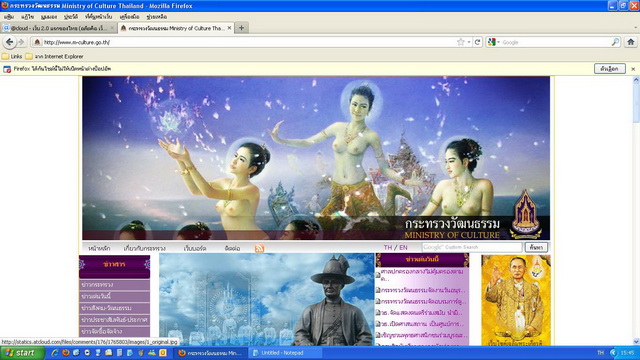The width and height of the screenshot is (640, 360).
Task: Go to the หน้าหลัก (Home) nav link
Action: [99, 248]
